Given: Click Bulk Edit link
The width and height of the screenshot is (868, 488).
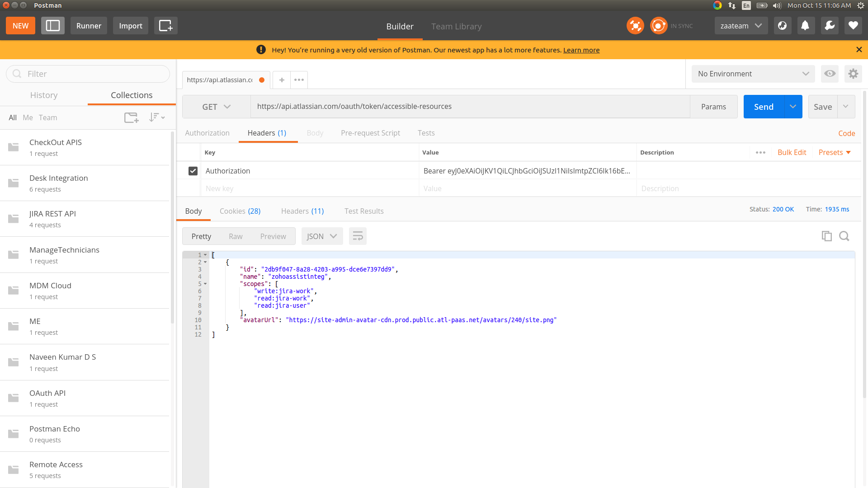Looking at the screenshot, I should 792,153.
